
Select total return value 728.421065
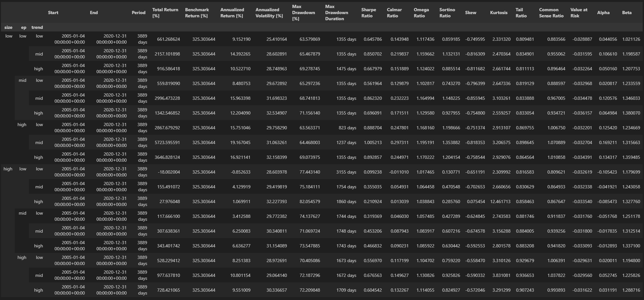click(x=168, y=290)
